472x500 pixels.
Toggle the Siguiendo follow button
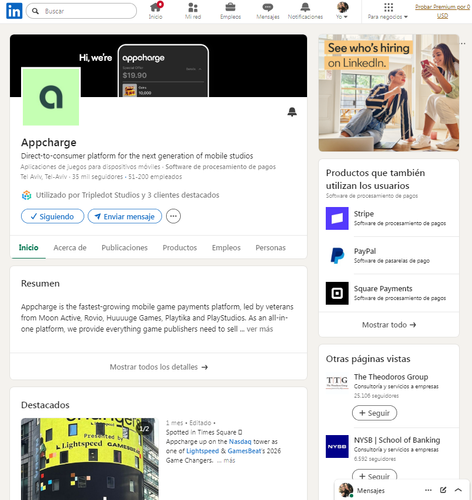pyautogui.click(x=52, y=216)
